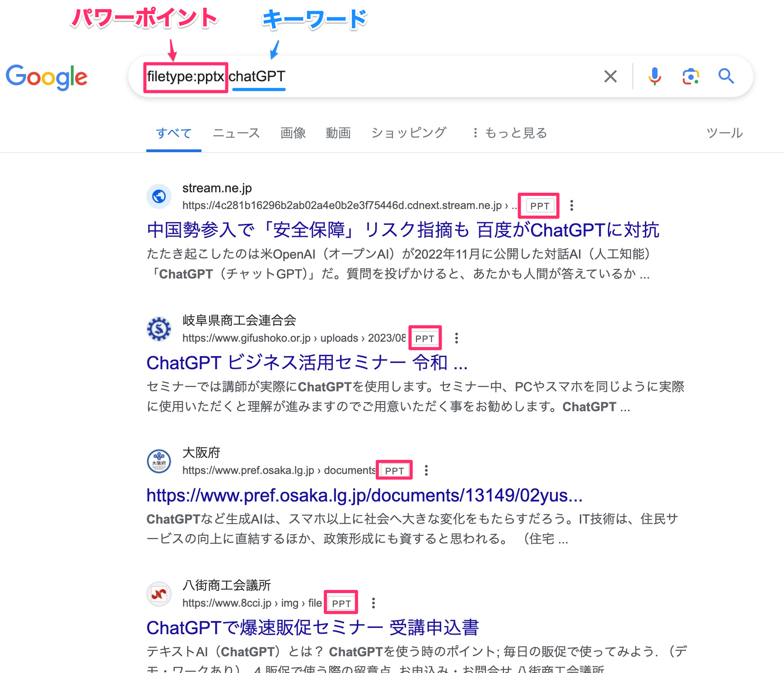Click the pref.osaka.lg.jp documents URL breadcrumb

[279, 470]
